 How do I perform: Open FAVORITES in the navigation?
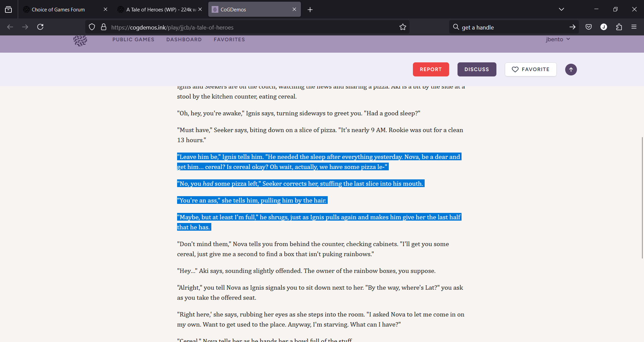[229, 40]
